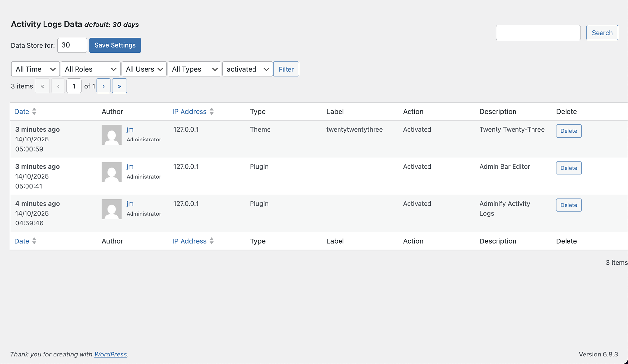Open the All Types filter dropdown

(194, 69)
